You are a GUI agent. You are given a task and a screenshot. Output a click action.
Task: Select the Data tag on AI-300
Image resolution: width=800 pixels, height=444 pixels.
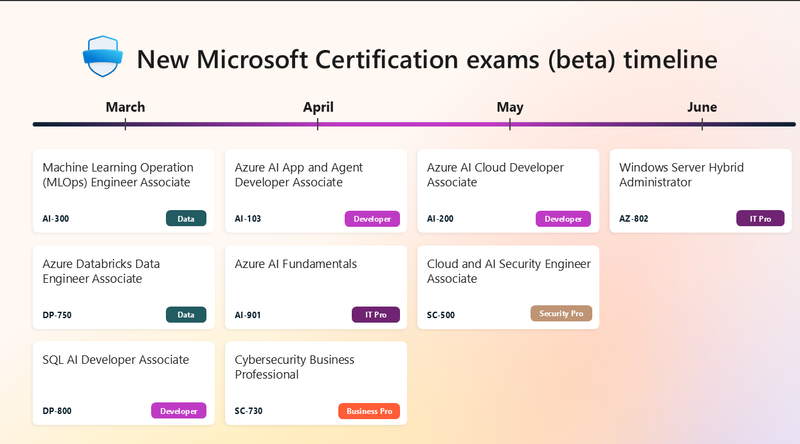tap(186, 218)
